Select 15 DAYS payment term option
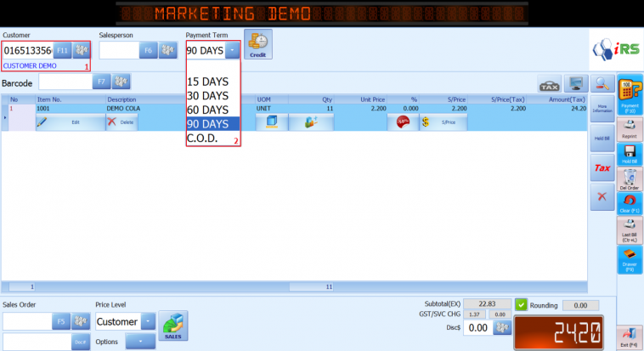 tap(207, 82)
